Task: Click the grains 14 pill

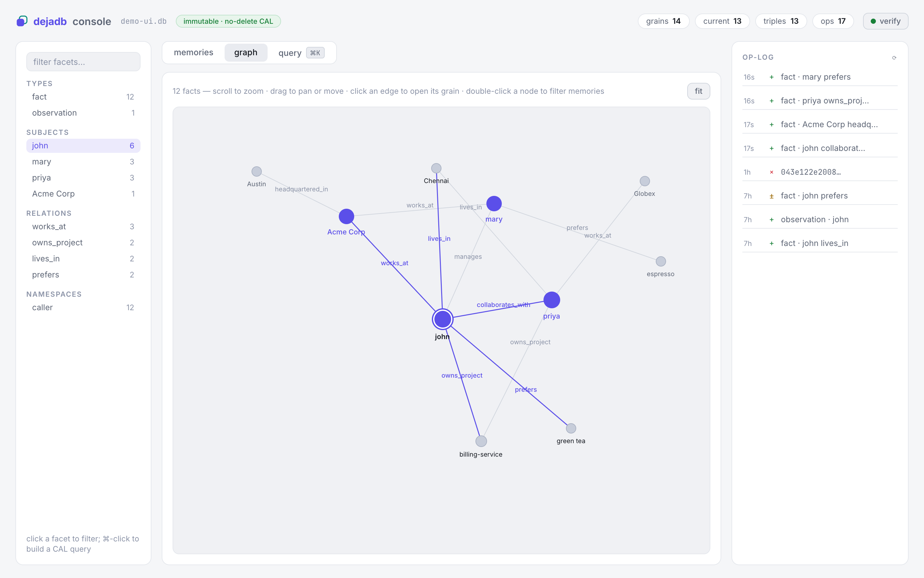Action: (663, 21)
